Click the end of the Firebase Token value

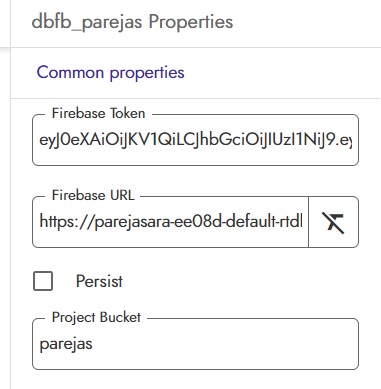(351, 140)
